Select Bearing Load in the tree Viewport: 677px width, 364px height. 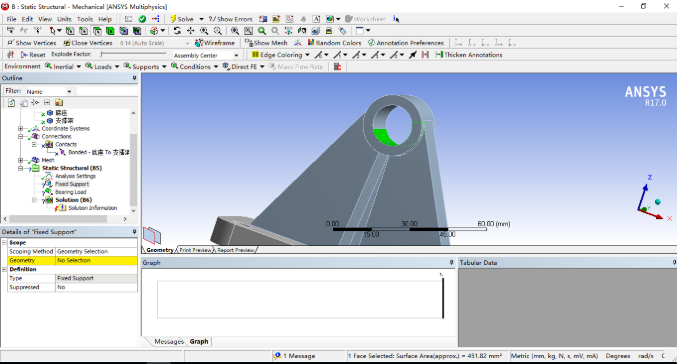70,192
